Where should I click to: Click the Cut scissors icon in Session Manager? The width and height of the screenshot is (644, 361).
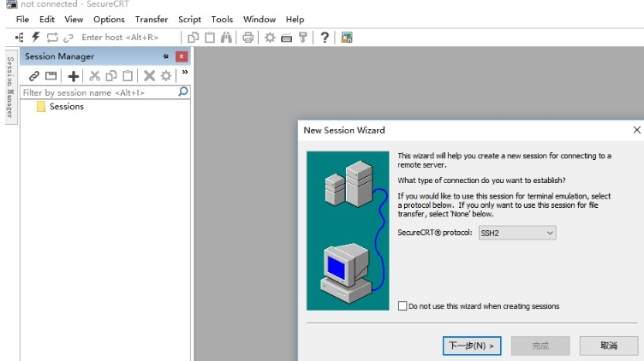(95, 76)
